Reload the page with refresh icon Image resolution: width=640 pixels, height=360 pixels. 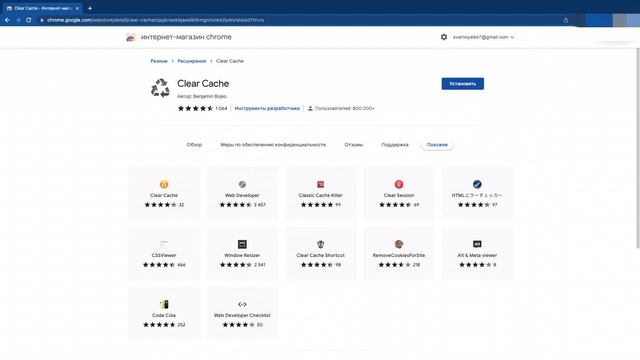click(x=29, y=20)
